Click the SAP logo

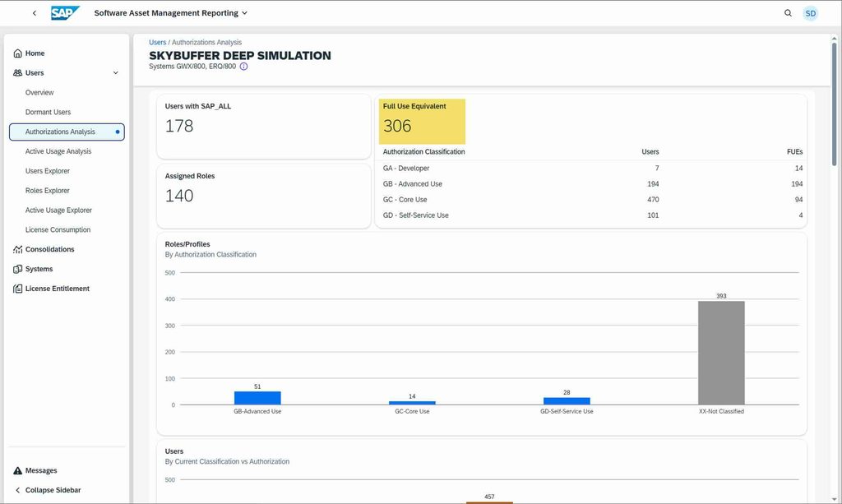coord(65,13)
